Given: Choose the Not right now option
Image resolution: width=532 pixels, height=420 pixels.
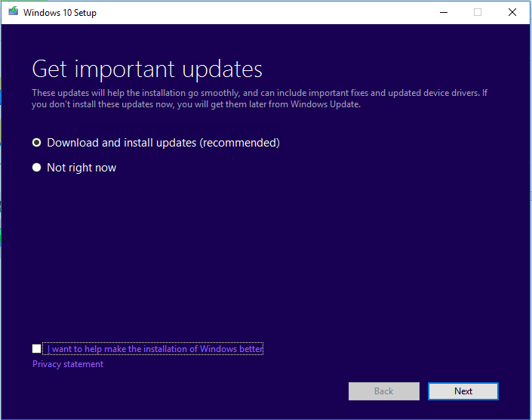Looking at the screenshot, I should 37,168.
